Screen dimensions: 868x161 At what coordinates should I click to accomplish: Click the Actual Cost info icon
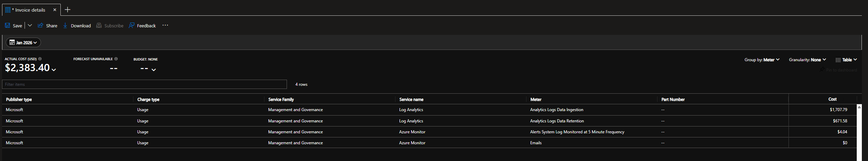click(40, 59)
